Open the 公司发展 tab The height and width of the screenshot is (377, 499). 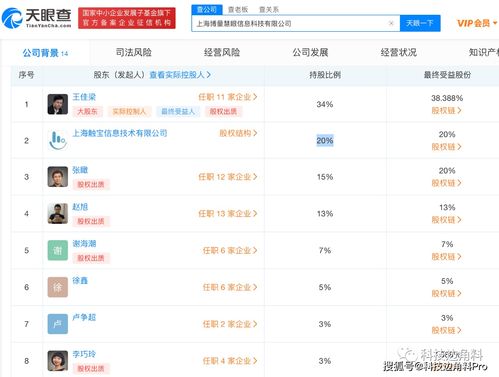pyautogui.click(x=310, y=52)
